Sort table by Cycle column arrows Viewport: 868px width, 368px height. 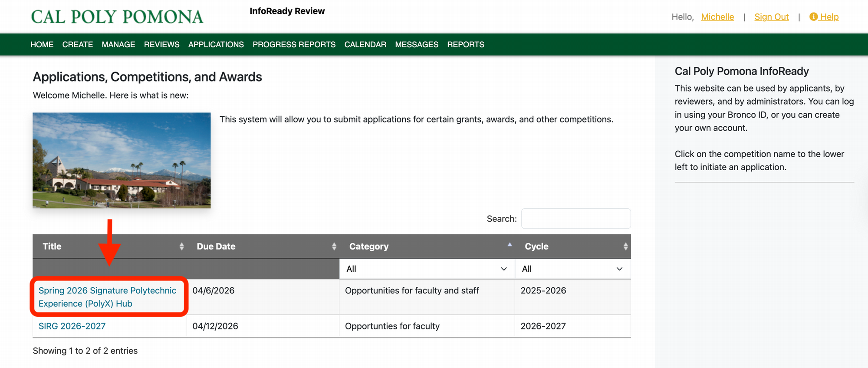click(625, 246)
